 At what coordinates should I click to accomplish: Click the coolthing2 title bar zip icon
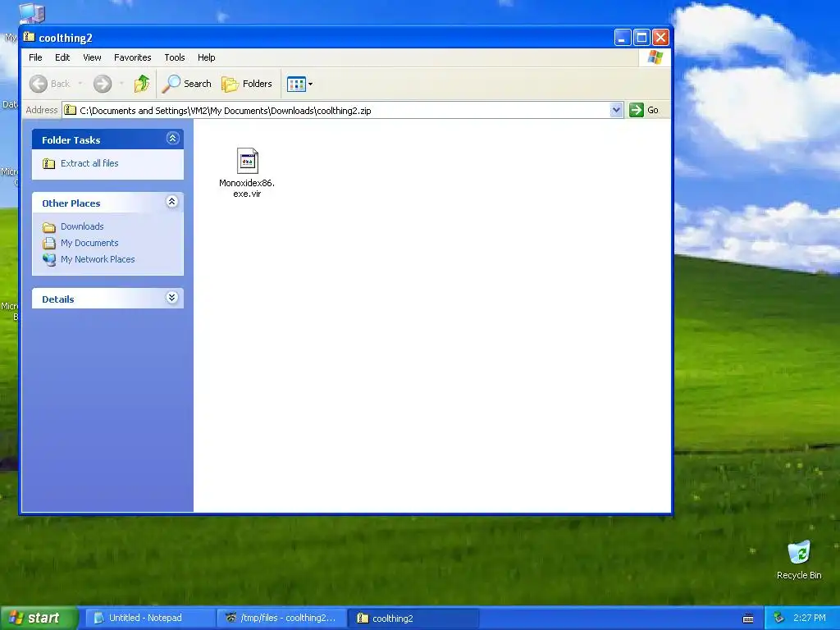pos(30,37)
